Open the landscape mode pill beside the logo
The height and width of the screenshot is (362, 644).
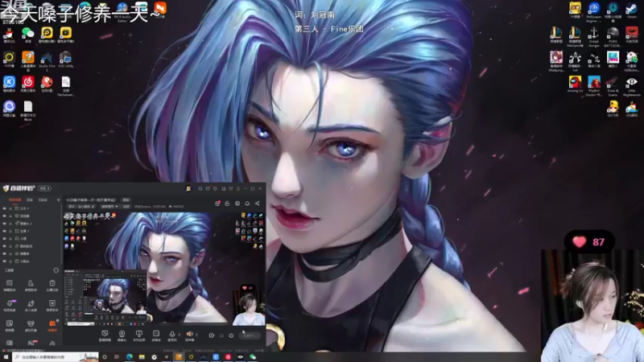point(45,188)
